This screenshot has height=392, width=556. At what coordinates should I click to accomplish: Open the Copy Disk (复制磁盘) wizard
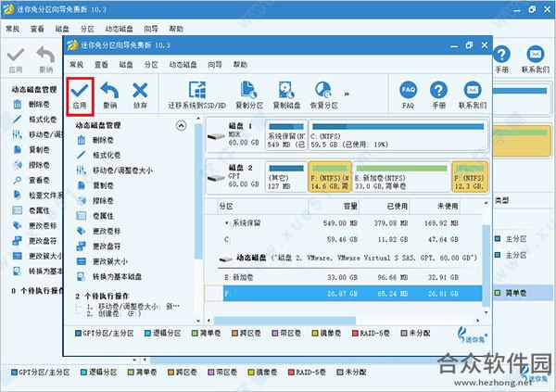click(286, 95)
